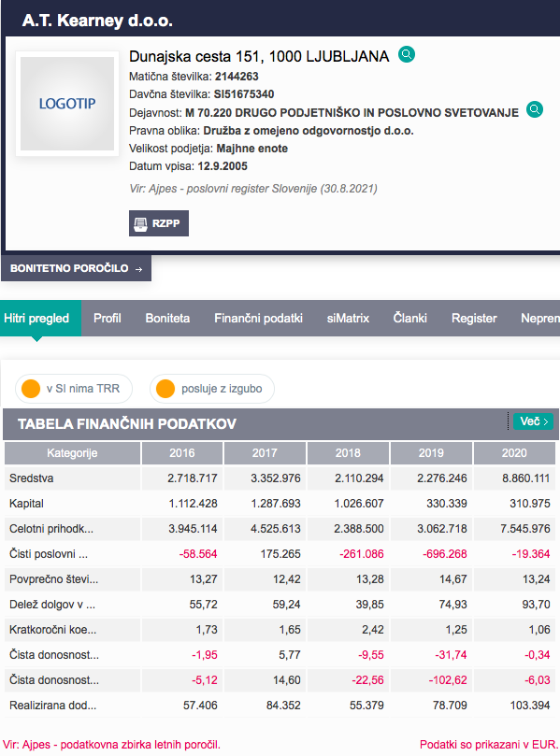This screenshot has width=560, height=756.
Task: Click the 2017 net result 175.265
Action: coord(280,554)
